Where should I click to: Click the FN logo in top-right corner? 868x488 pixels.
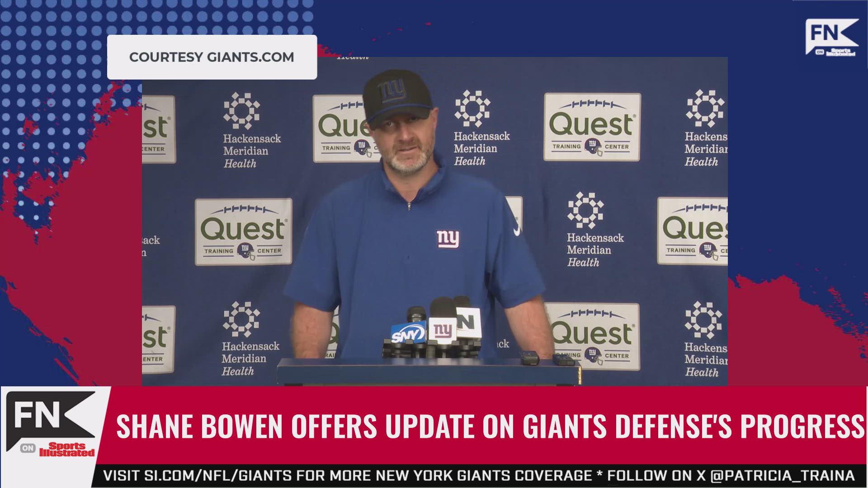832,37
